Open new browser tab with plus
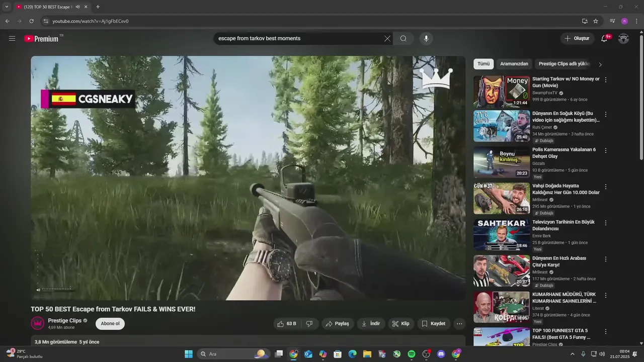The height and width of the screenshot is (362, 644). coord(98,7)
